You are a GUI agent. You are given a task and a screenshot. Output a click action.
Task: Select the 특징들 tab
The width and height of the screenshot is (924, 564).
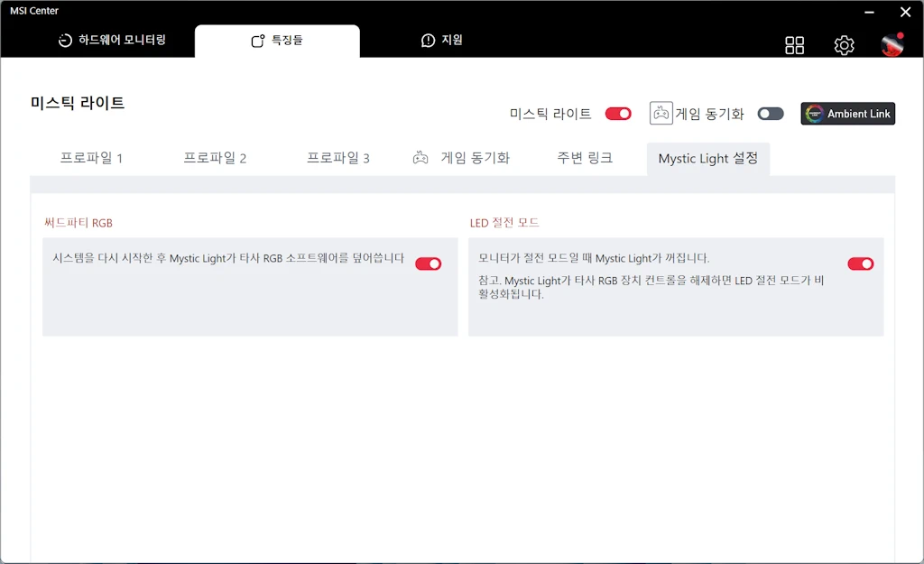(x=277, y=41)
